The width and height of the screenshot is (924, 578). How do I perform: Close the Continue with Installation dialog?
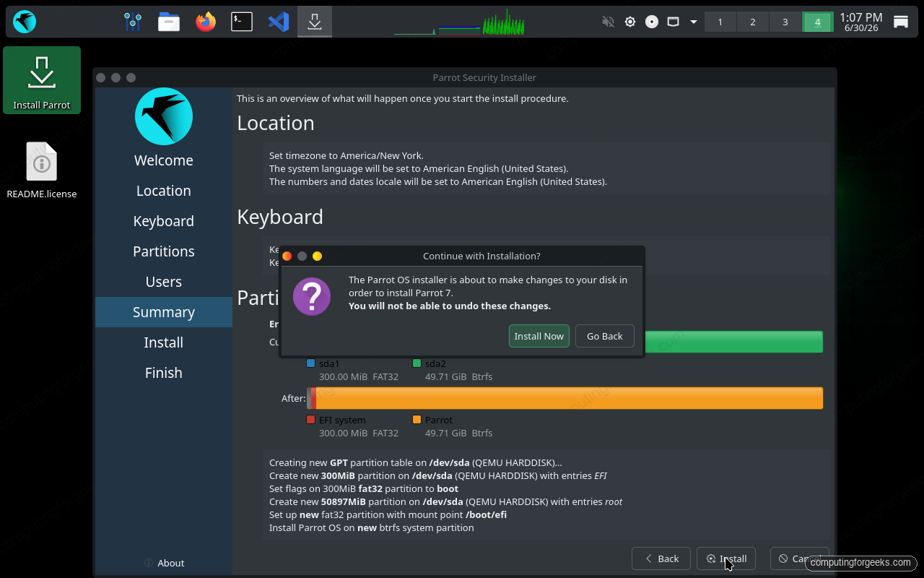click(287, 256)
